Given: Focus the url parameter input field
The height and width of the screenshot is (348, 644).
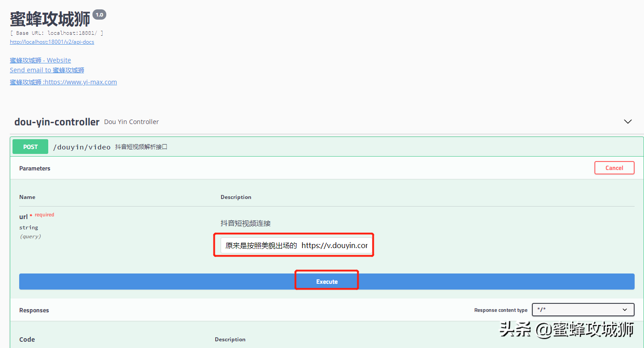Looking at the screenshot, I should coord(296,245).
